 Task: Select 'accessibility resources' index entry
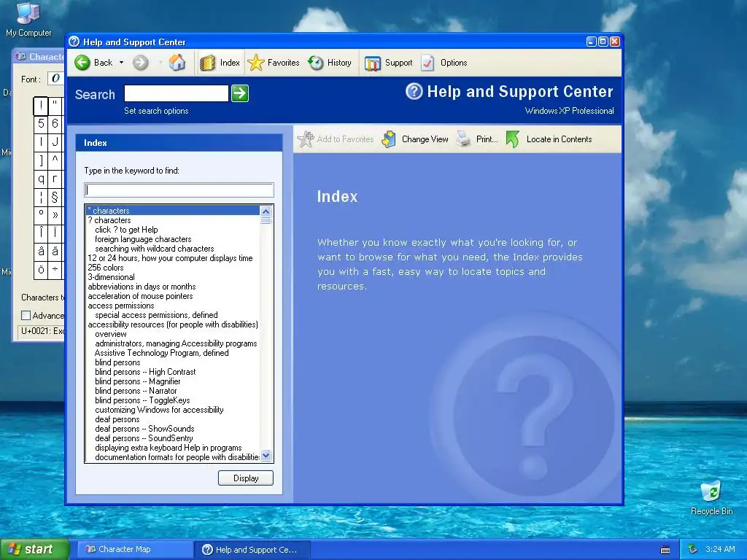click(172, 324)
